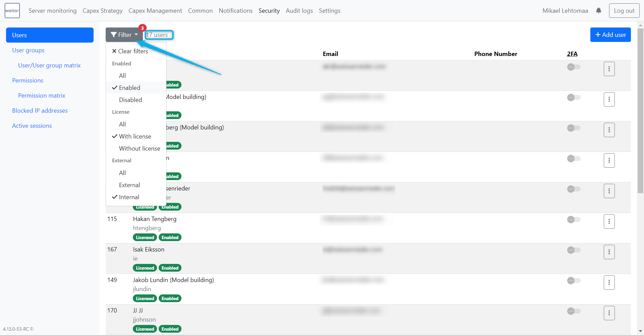Viewport: 644px width, 335px height.
Task: Open kebab menu for Hakan Tengberg row
Action: 609,221
